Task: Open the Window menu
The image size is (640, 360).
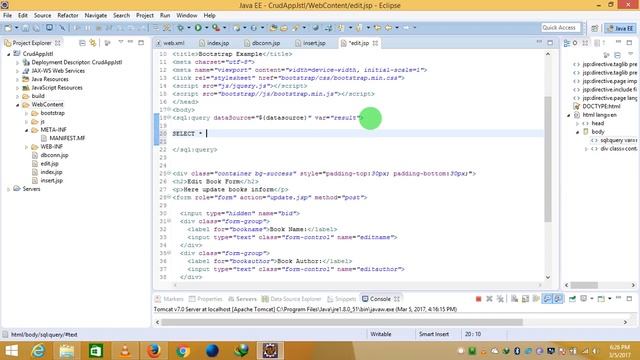Action: (187, 16)
